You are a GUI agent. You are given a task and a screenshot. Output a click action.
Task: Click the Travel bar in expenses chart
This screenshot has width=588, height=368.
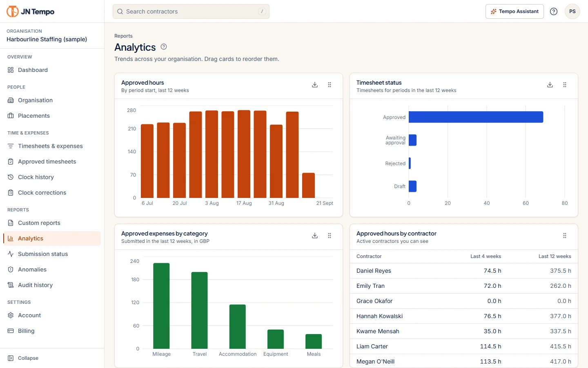[199, 310]
